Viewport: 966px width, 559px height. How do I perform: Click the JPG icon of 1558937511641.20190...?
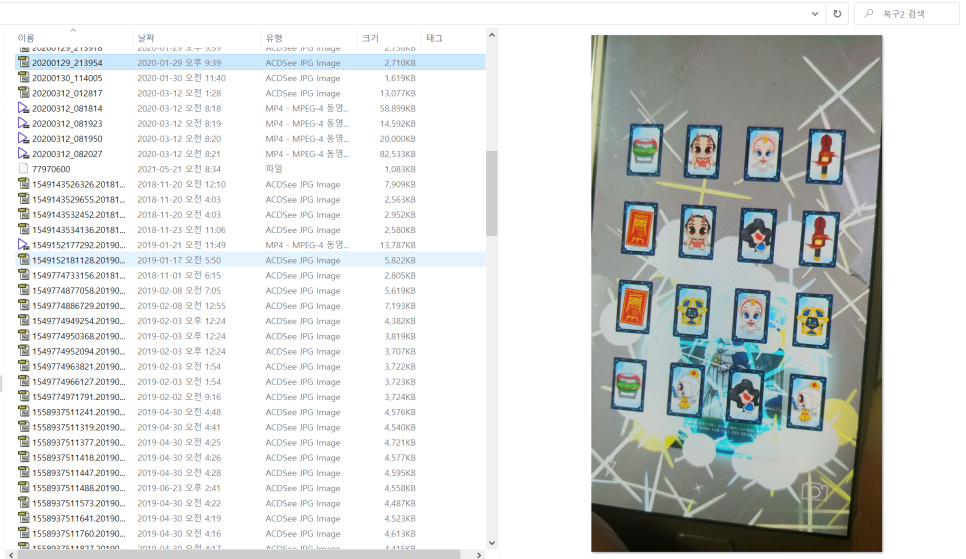[x=23, y=518]
